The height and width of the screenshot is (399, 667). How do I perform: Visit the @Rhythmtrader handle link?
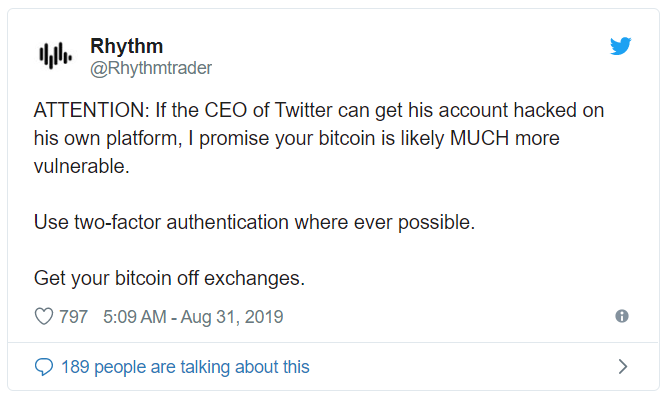click(151, 68)
